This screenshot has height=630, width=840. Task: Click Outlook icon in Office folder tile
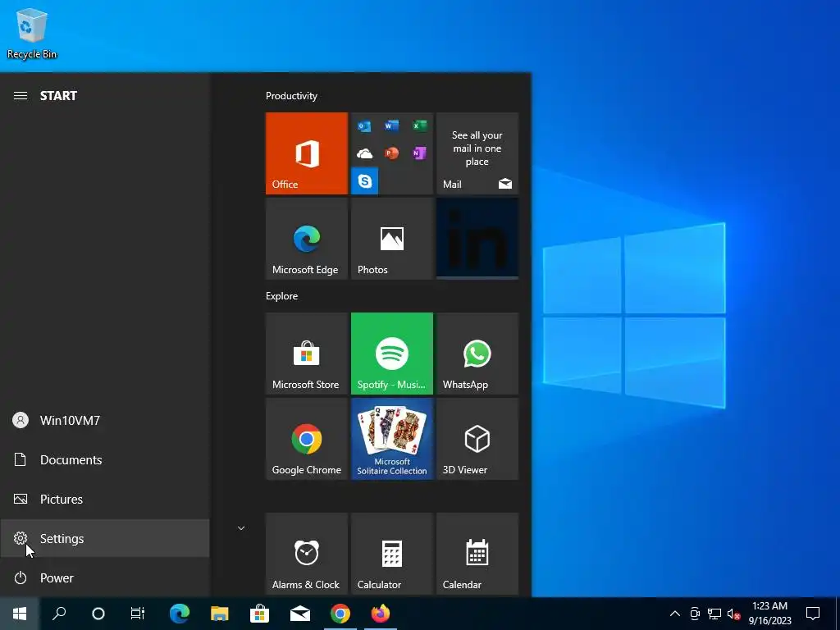tap(365, 126)
